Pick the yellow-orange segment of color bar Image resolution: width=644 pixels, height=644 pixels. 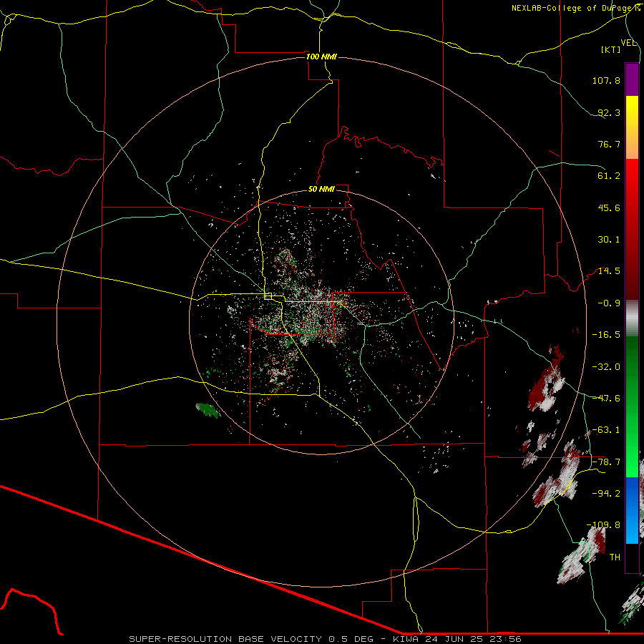point(632,127)
